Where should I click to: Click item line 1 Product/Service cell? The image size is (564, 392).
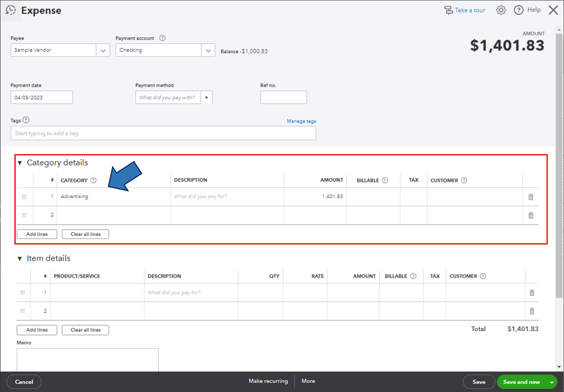click(97, 292)
